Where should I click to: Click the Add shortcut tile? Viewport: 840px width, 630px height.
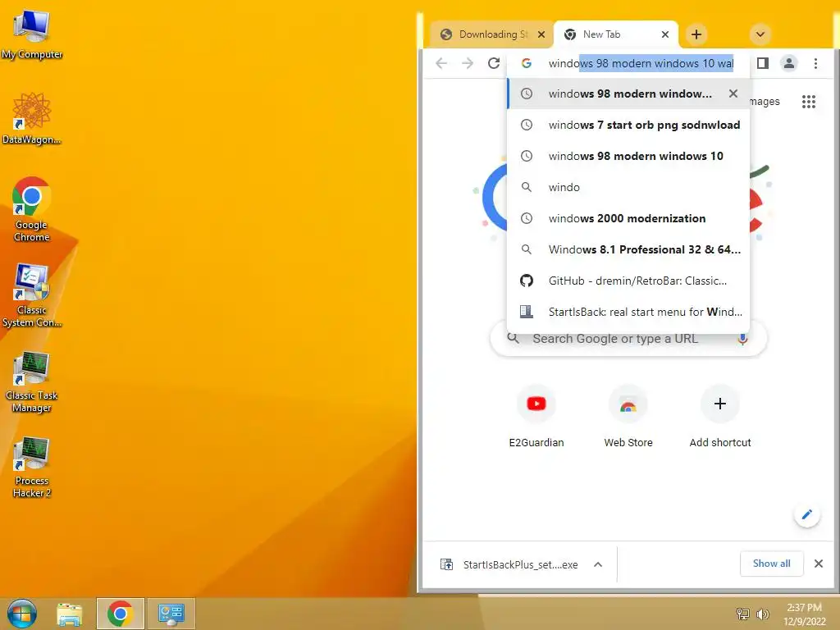(720, 416)
